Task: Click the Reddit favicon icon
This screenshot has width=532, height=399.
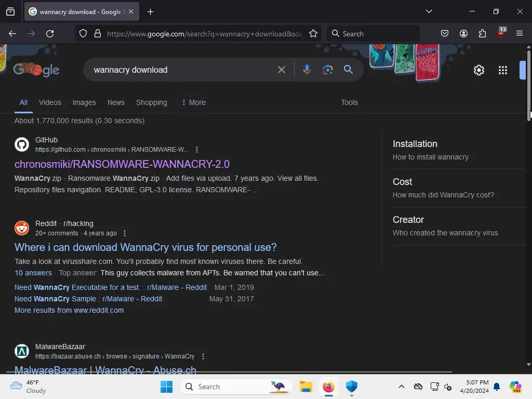Action: pos(22,228)
